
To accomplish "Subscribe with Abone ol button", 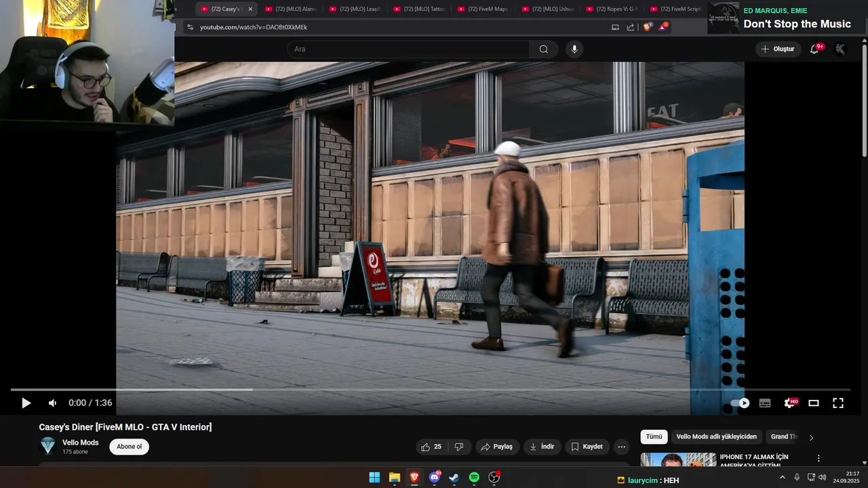I will tap(129, 447).
